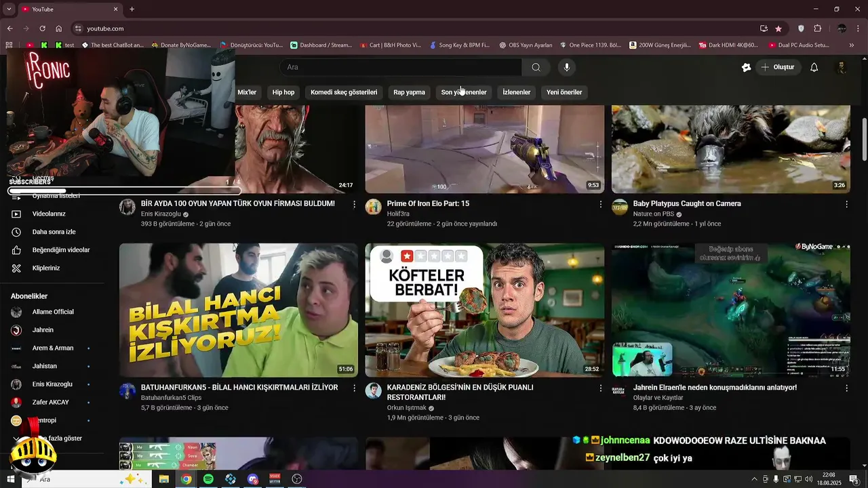Open Holif3ra channel avatar

(x=374, y=207)
